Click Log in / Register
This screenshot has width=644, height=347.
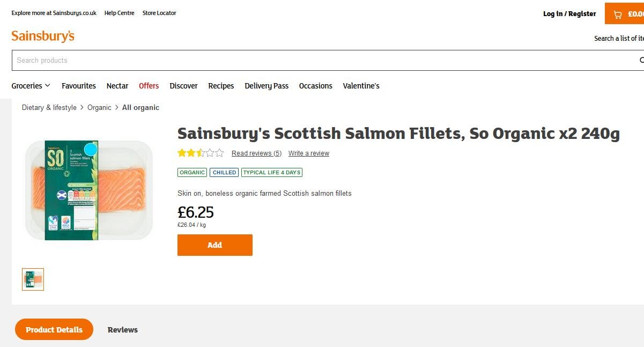pos(569,14)
